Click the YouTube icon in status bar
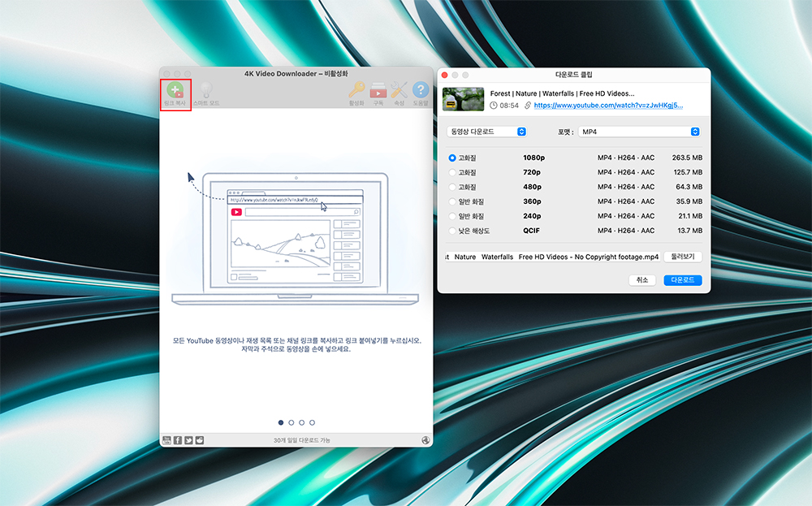The image size is (812, 506). point(166,440)
